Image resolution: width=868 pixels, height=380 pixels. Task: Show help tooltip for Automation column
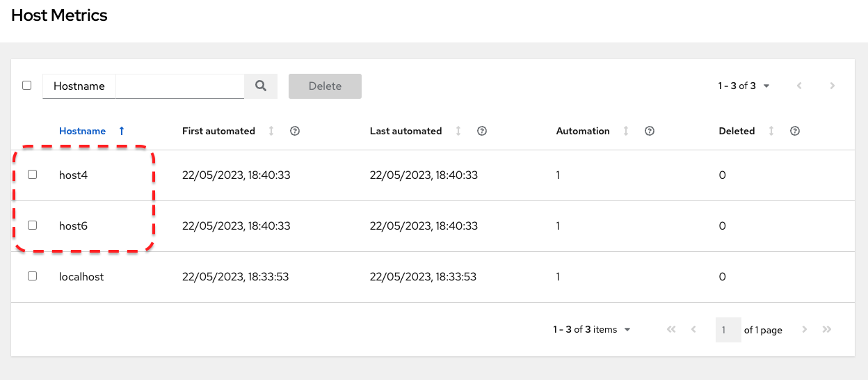[x=650, y=131]
